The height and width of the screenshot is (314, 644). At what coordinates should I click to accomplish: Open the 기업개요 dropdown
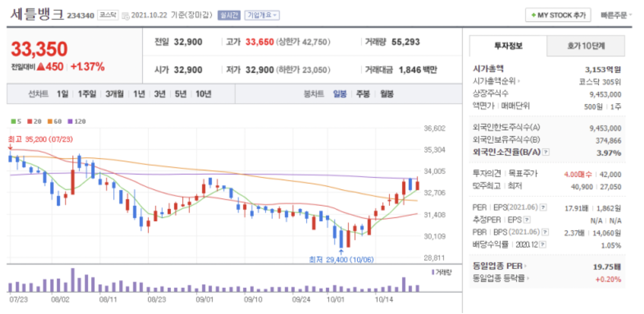[262, 15]
